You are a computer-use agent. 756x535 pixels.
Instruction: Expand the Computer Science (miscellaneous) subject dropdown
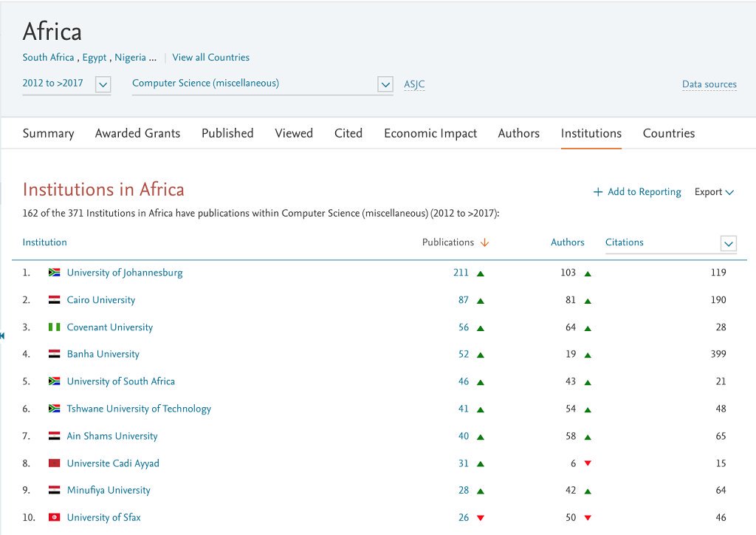(385, 84)
